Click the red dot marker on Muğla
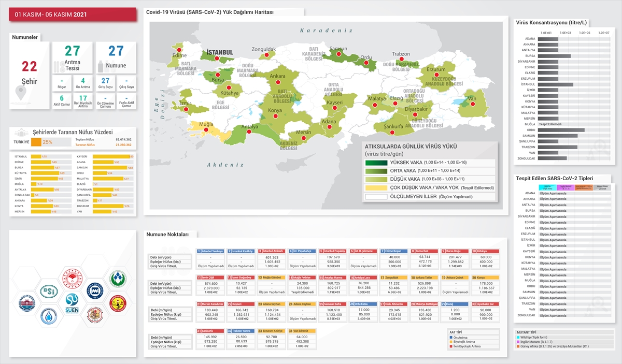This screenshot has height=364, width=622. (207, 130)
